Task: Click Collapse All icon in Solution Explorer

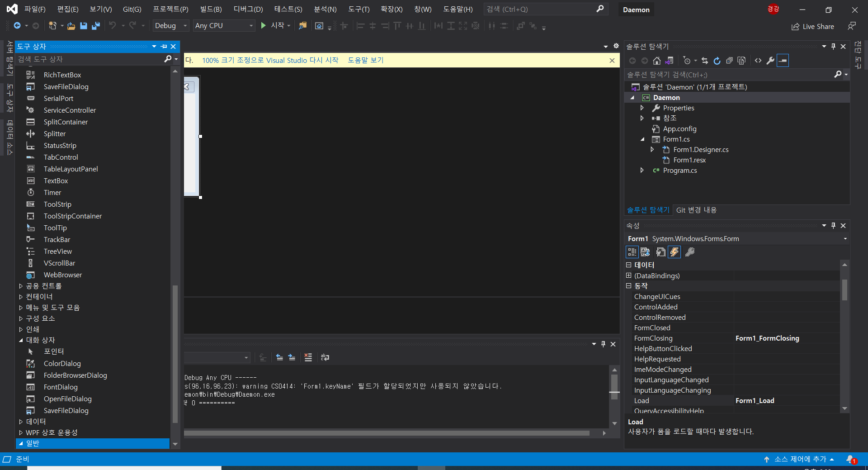Action: [x=729, y=61]
